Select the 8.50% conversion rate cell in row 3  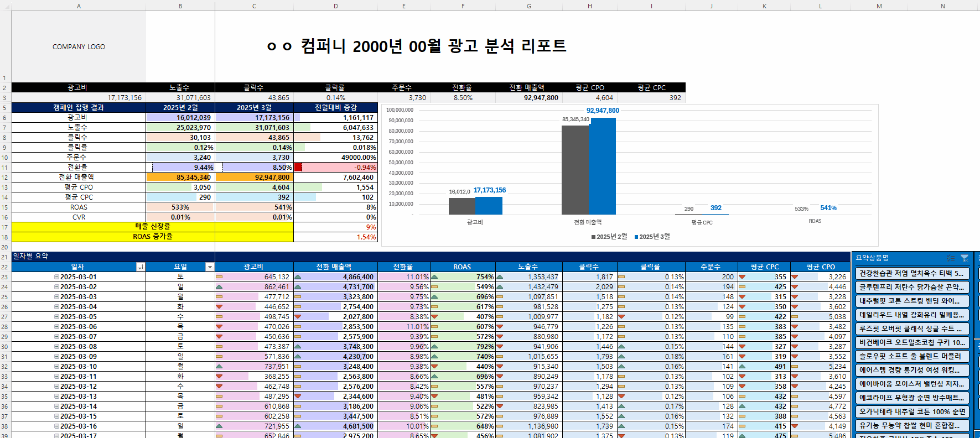463,98
